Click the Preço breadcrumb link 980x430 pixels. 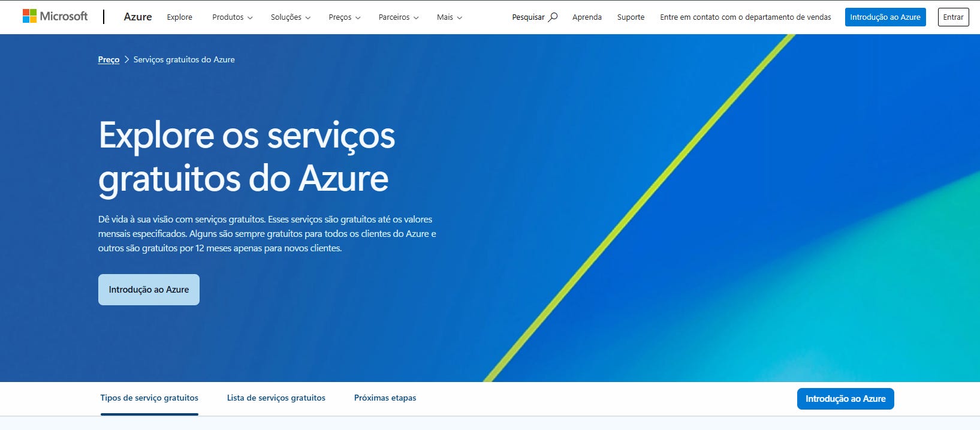point(108,59)
